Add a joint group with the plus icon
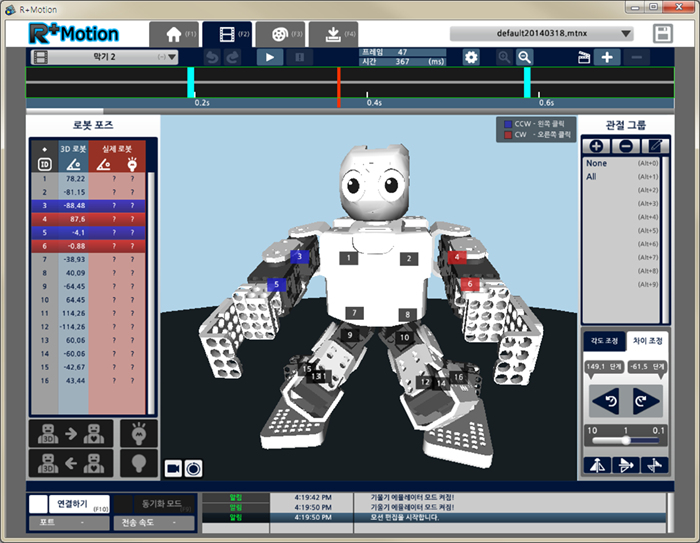The height and width of the screenshot is (543, 700). click(x=596, y=145)
